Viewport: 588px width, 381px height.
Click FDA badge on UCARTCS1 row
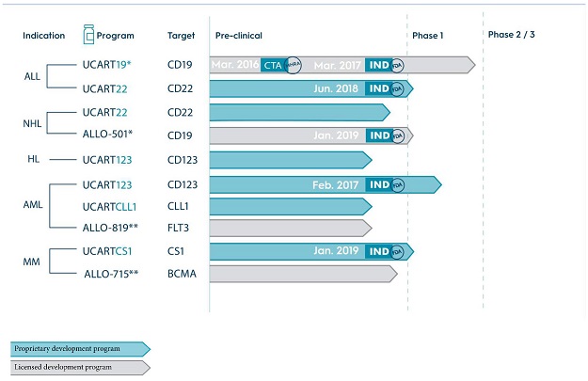(398, 251)
